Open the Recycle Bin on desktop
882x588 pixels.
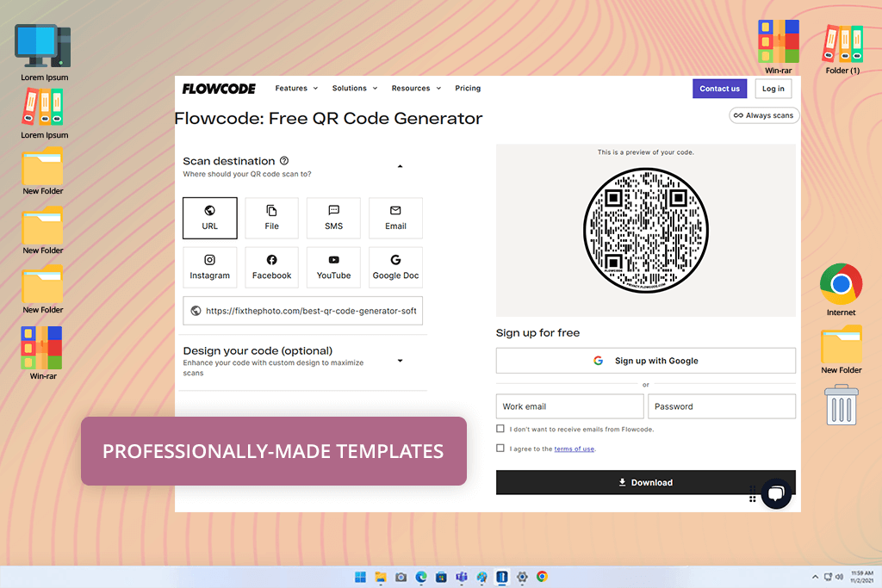click(x=842, y=405)
